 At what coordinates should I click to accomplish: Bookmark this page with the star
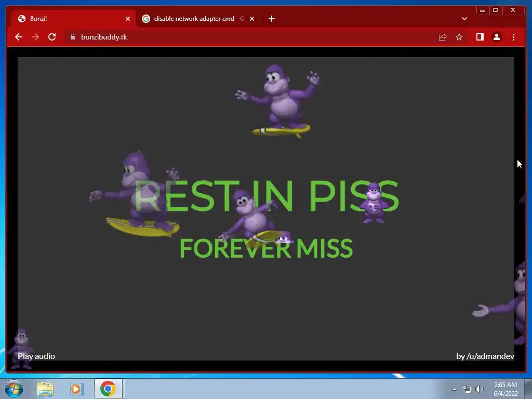(x=459, y=37)
